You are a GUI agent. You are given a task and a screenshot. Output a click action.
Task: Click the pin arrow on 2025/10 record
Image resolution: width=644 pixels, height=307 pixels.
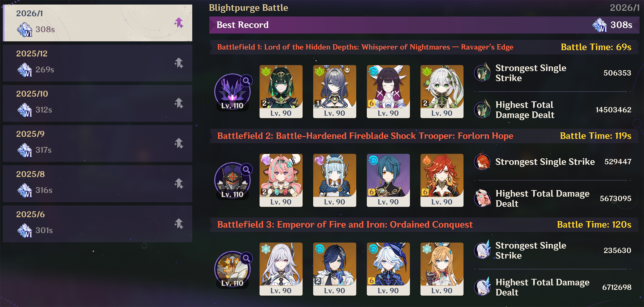click(179, 103)
